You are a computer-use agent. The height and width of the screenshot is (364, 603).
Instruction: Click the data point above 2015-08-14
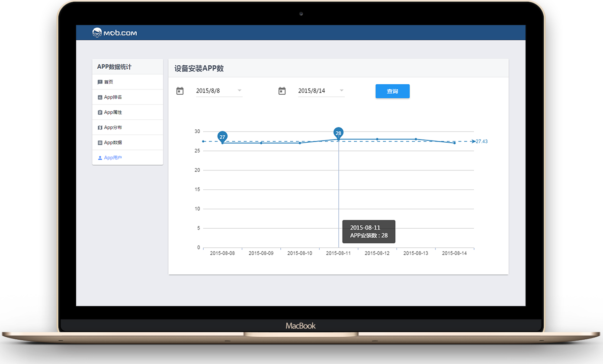click(x=455, y=143)
